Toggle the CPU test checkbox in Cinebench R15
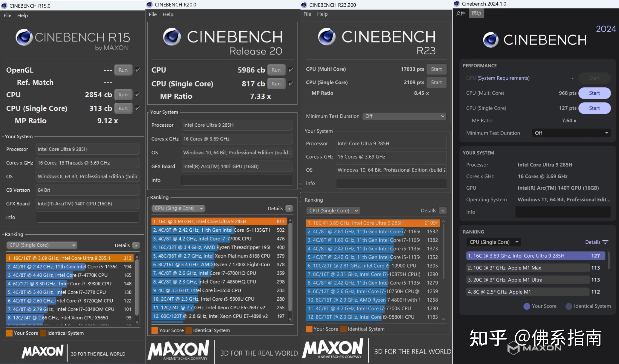The width and height of the screenshot is (619, 364). pyautogui.click(x=137, y=95)
